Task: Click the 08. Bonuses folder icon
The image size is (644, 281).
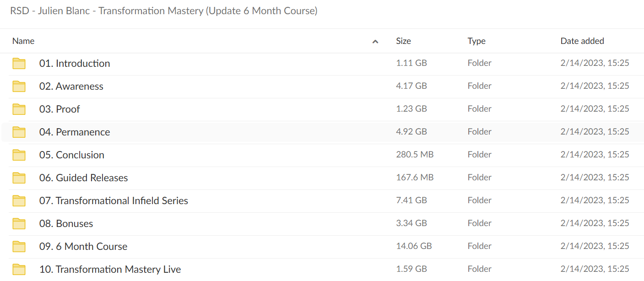Action: (19, 224)
